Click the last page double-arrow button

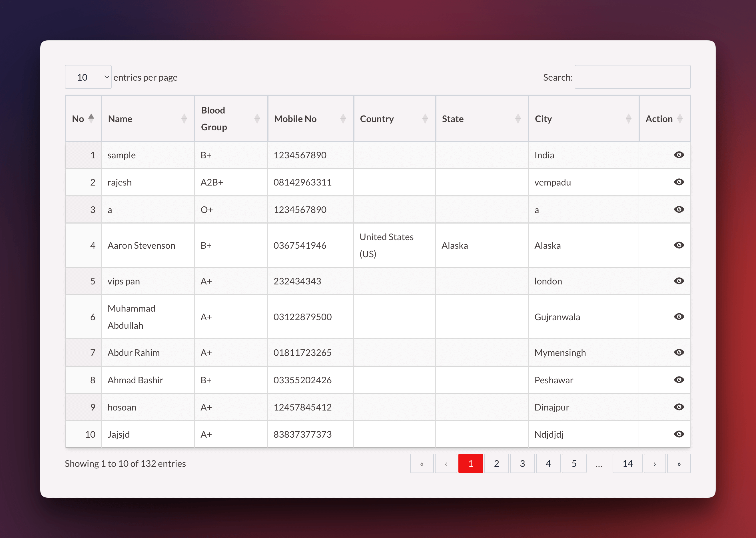(x=679, y=463)
